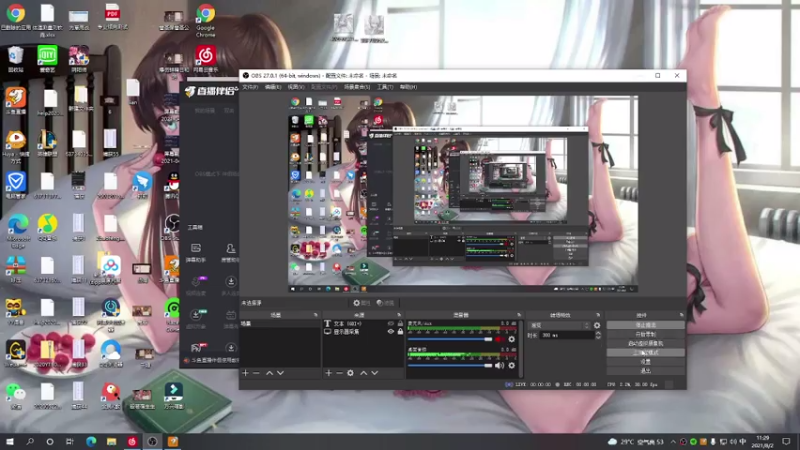Screen dimensions: 800x450
Task: Open the gear settings for the desktop audio track
Action: (512, 365)
